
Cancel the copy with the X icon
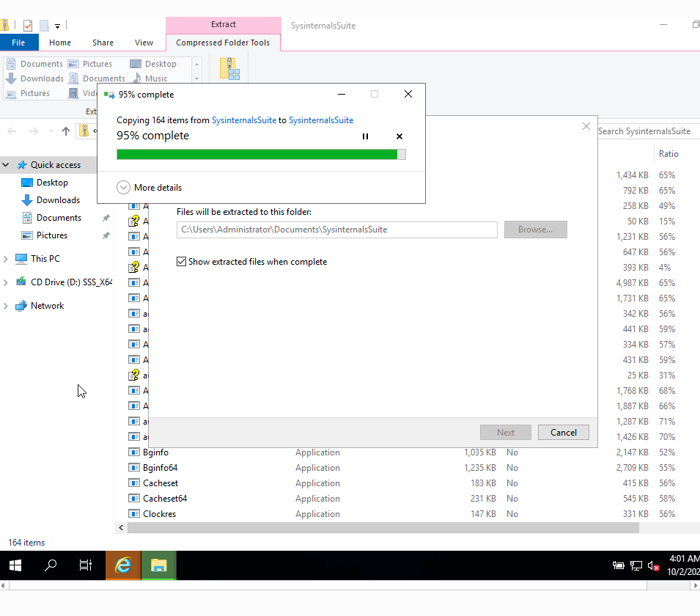tap(399, 136)
